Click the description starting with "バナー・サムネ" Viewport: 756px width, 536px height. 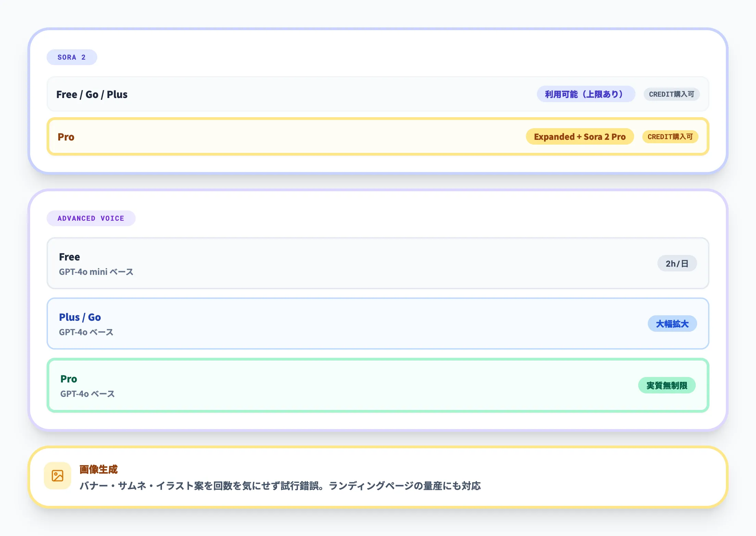point(280,486)
